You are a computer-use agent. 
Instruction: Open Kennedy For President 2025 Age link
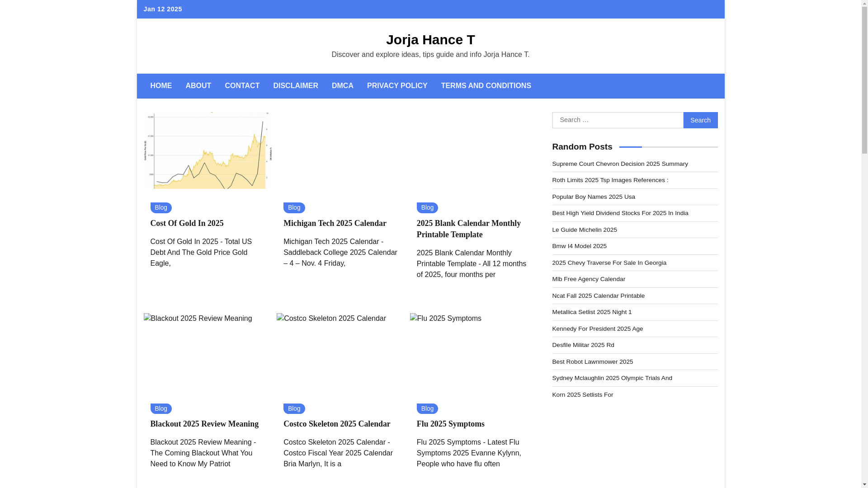[x=598, y=329]
